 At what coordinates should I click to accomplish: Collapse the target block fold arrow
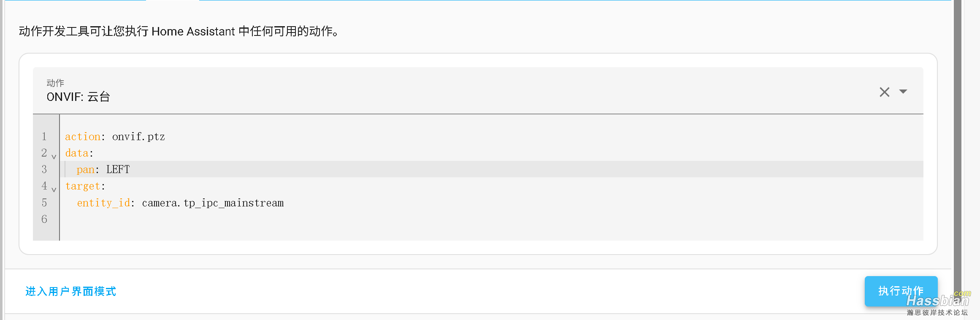tap(54, 190)
